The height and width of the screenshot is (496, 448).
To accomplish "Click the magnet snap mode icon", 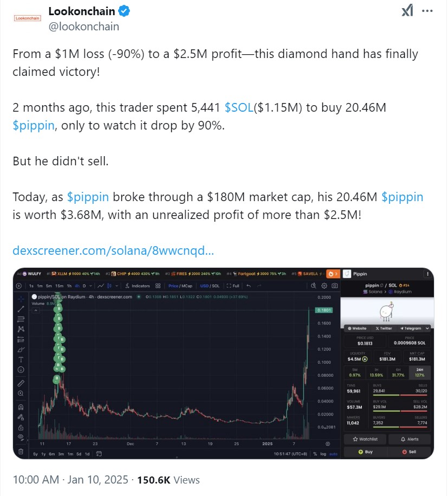I will pyautogui.click(x=21, y=407).
